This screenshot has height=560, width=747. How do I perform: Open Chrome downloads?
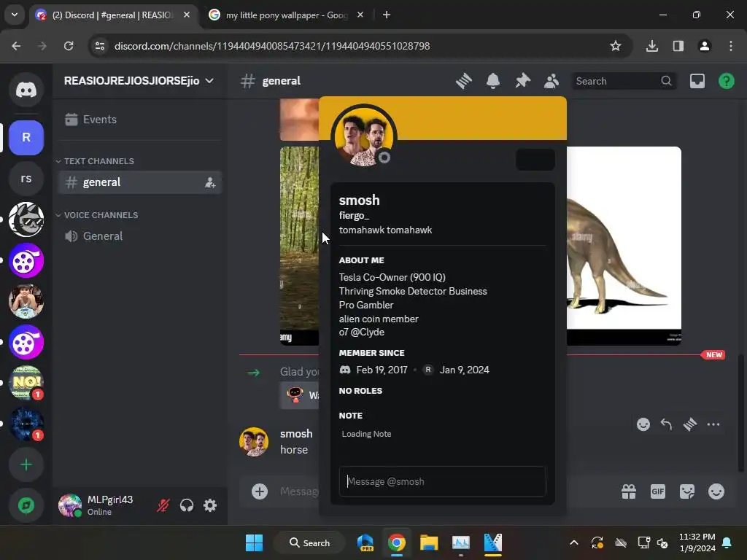(x=651, y=46)
